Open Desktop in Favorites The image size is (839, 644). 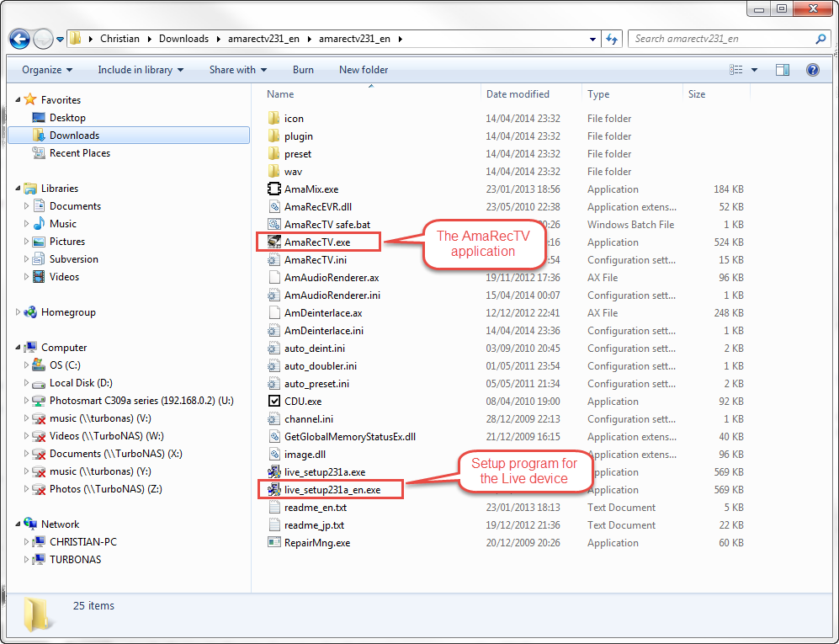(x=67, y=118)
